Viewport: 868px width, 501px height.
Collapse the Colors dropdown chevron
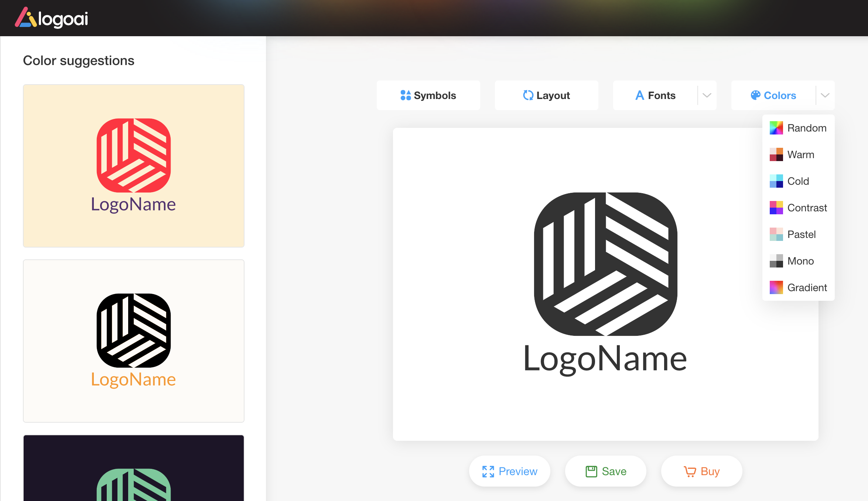tap(825, 95)
